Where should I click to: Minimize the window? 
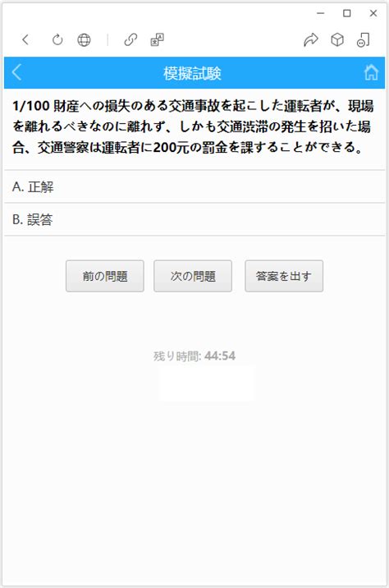tap(320, 13)
